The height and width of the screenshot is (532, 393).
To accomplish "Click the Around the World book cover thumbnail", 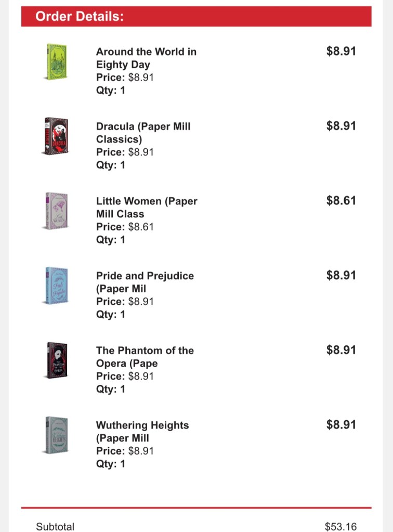I will (55, 61).
